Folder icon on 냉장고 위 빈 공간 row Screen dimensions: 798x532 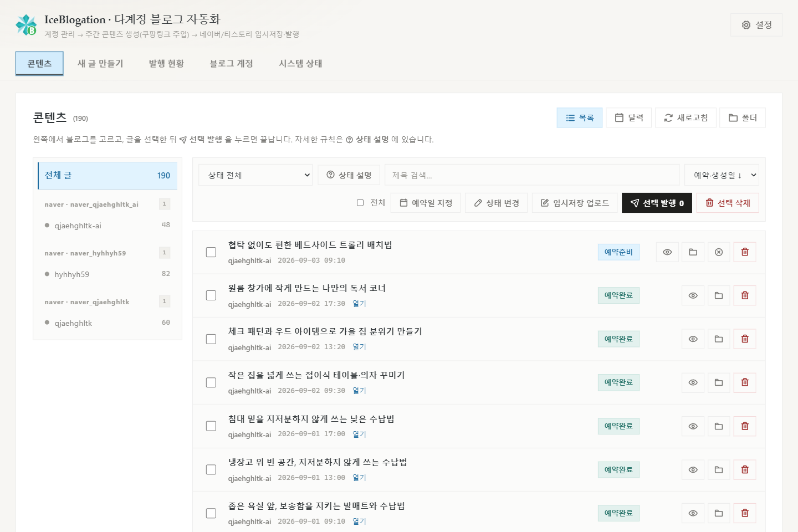(719, 469)
